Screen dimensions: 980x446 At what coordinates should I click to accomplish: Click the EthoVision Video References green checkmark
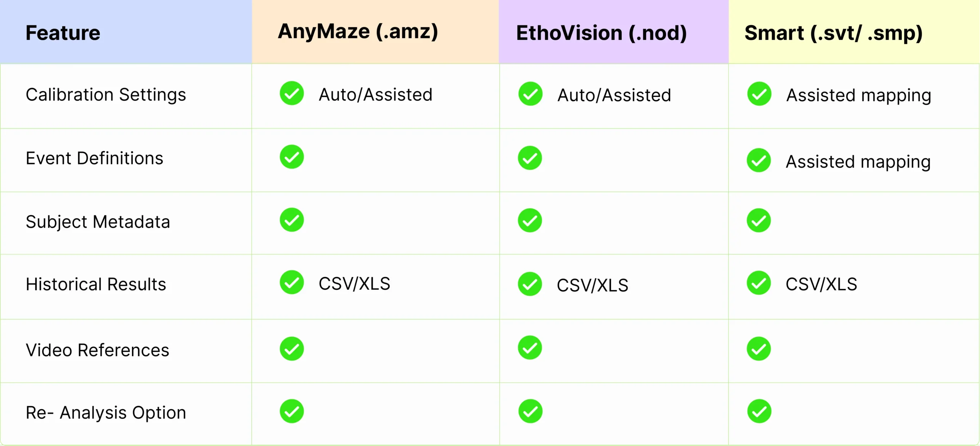coord(530,348)
